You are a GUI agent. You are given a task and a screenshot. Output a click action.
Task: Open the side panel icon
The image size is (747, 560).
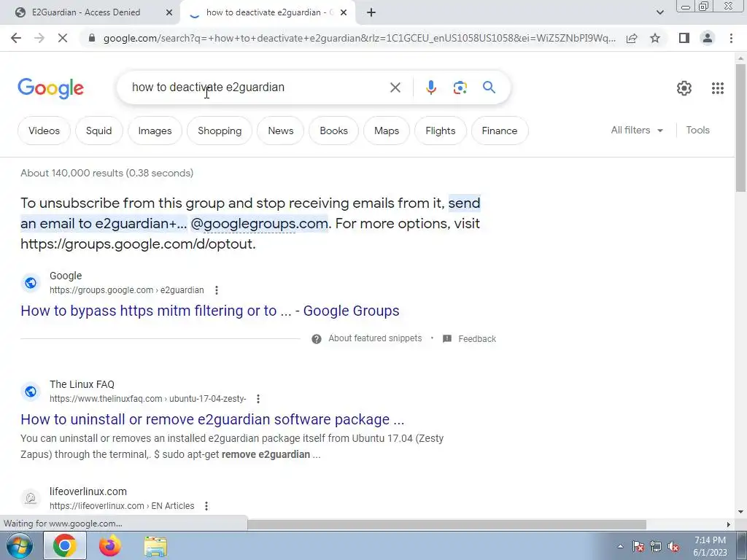pyautogui.click(x=684, y=38)
